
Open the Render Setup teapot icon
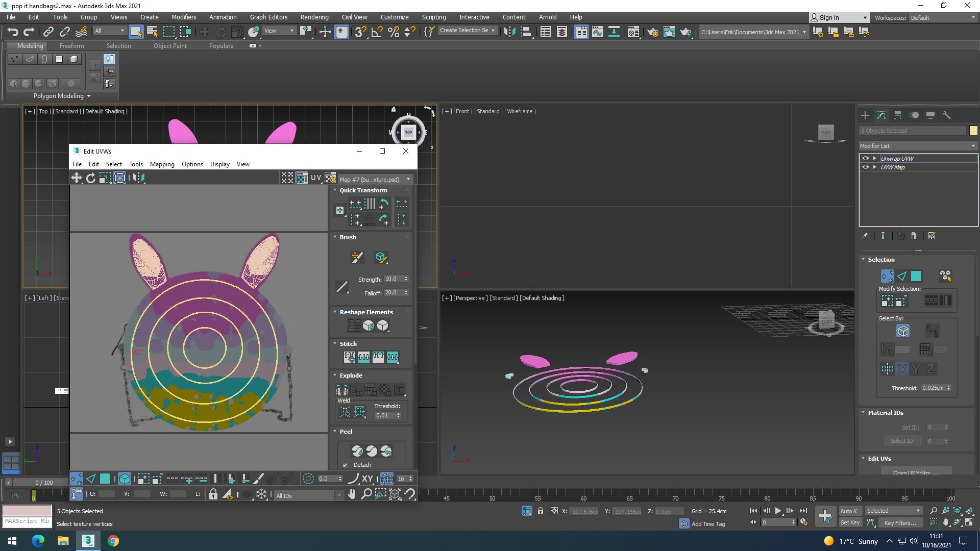point(653,32)
